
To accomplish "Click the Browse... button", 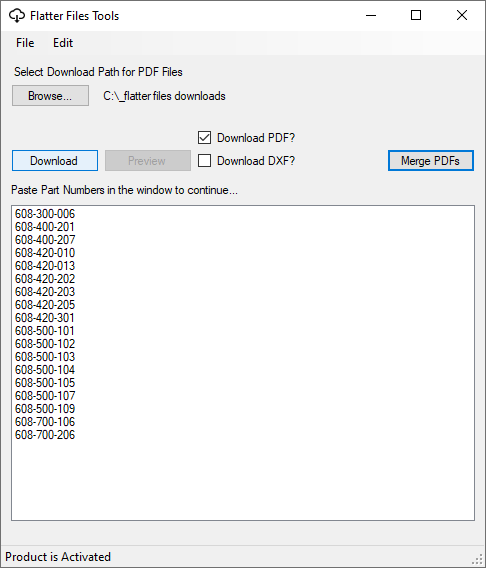I will (50, 96).
